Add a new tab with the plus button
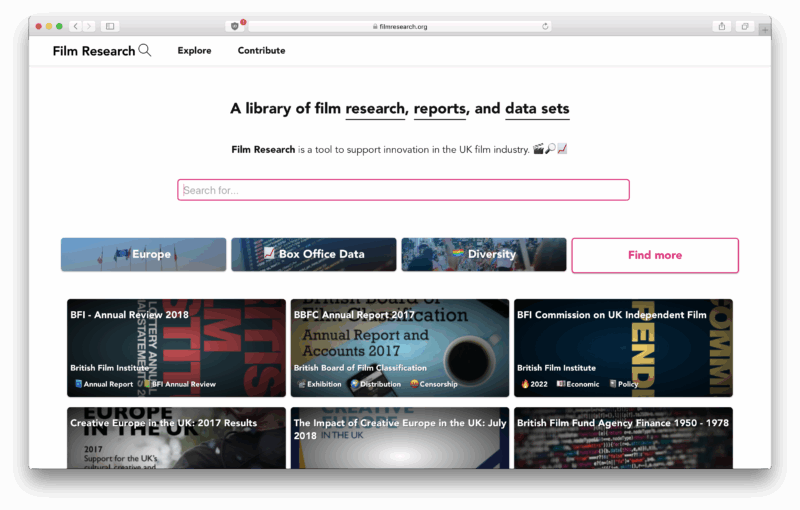The image size is (800, 510). (x=765, y=30)
